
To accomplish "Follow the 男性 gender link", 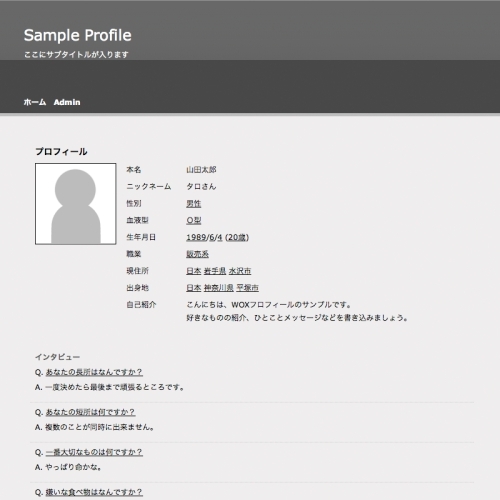I will pos(194,203).
